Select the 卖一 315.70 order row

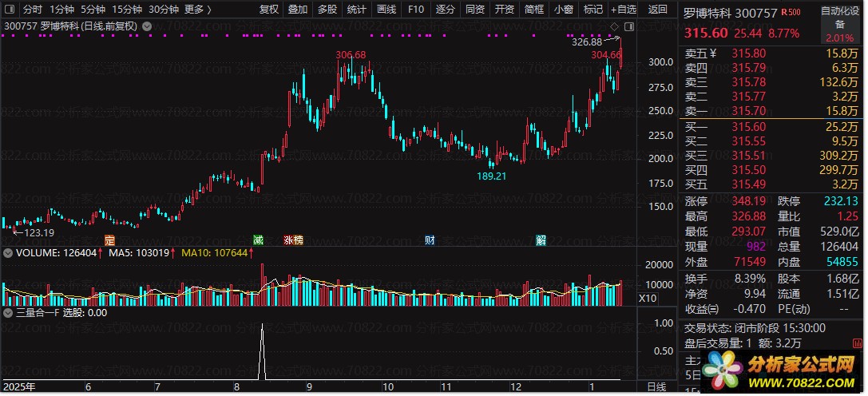(x=771, y=111)
